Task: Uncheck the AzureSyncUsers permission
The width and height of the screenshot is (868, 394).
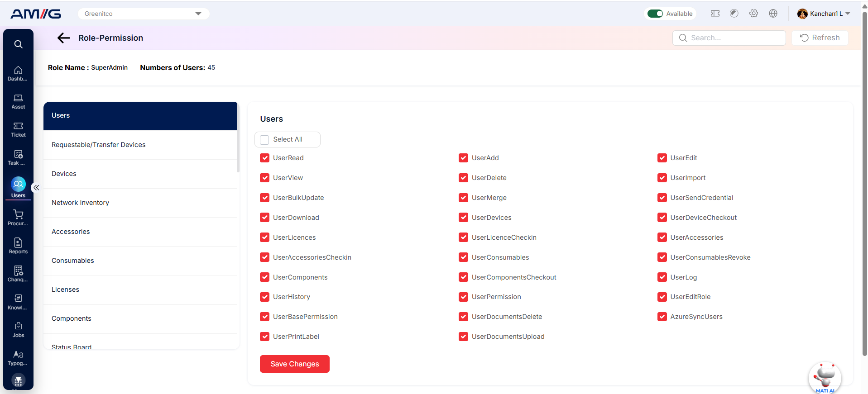Action: click(x=662, y=317)
